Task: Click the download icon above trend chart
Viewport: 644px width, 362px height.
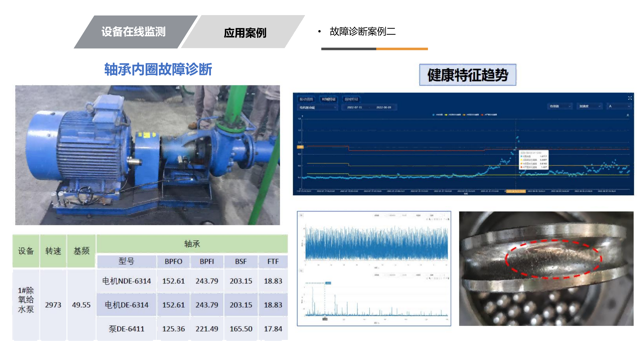Action: [x=627, y=115]
